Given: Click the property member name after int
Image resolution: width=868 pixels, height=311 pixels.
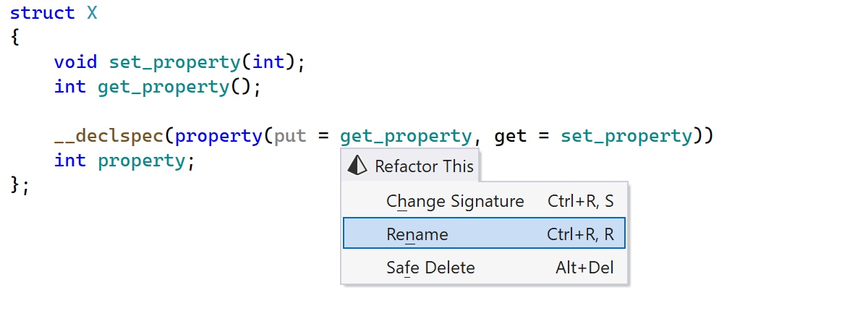Looking at the screenshot, I should click(142, 161).
